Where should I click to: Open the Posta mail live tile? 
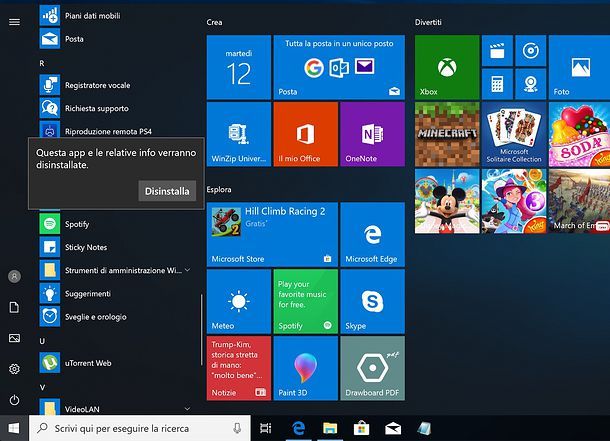pos(339,67)
